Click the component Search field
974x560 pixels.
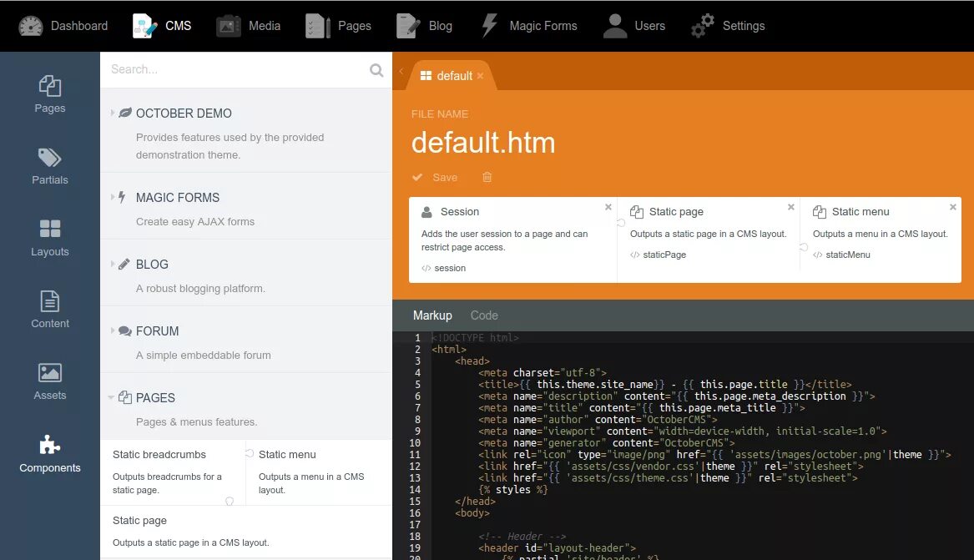[x=238, y=69]
